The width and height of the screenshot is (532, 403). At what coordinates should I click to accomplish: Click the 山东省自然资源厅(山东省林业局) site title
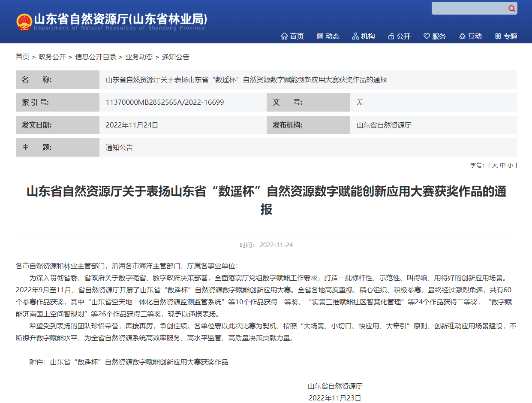pos(120,19)
